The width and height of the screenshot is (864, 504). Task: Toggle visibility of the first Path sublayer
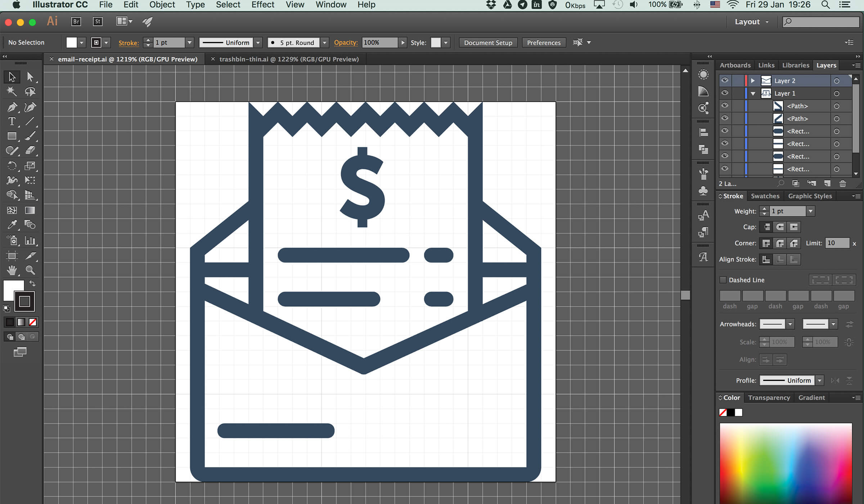[725, 105]
